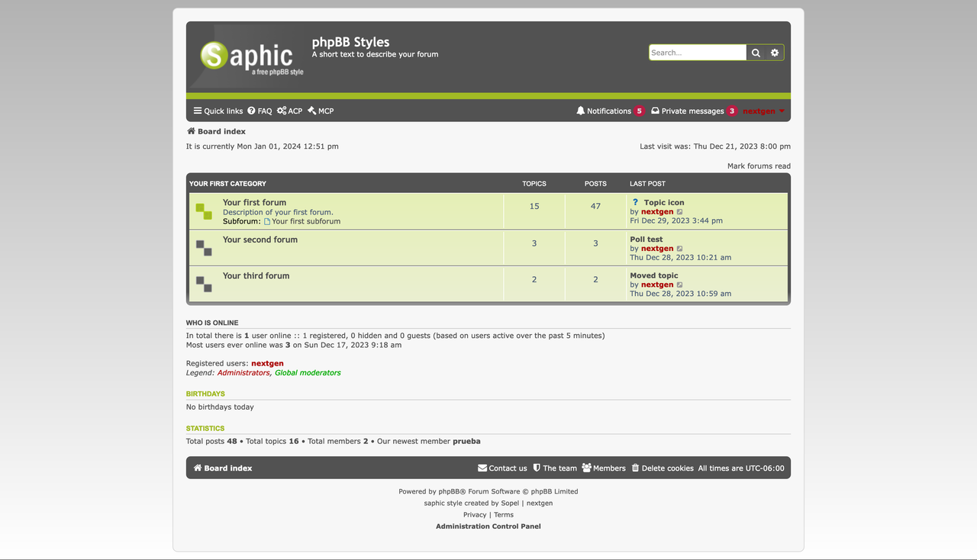This screenshot has height=560, width=977.
Task: Click the Members icon in the footer
Action: (586, 468)
